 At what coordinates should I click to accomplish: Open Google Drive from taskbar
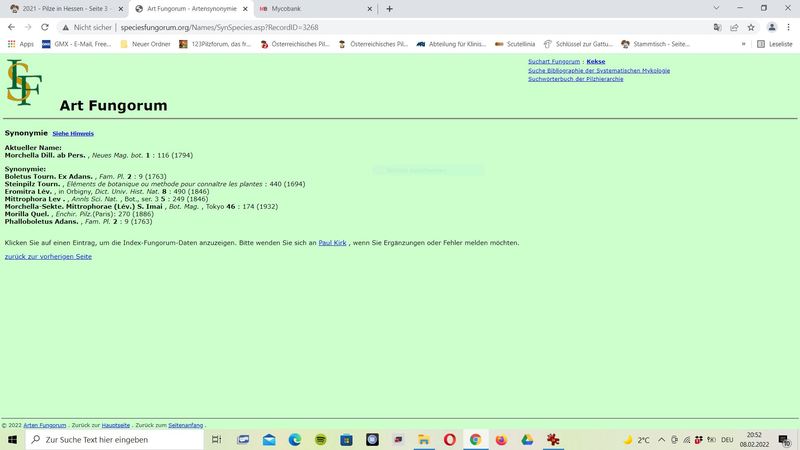(x=527, y=440)
